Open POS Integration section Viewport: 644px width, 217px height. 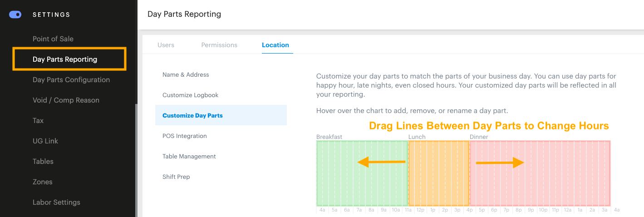click(x=185, y=136)
